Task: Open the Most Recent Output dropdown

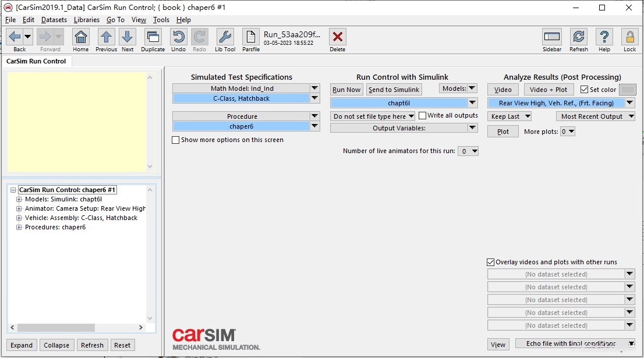Action: (x=596, y=116)
